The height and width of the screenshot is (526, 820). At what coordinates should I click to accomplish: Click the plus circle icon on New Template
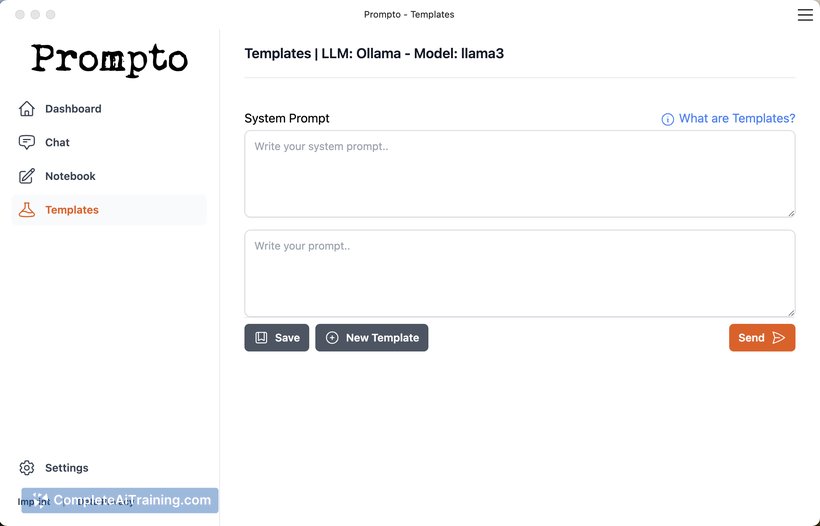pyautogui.click(x=332, y=338)
